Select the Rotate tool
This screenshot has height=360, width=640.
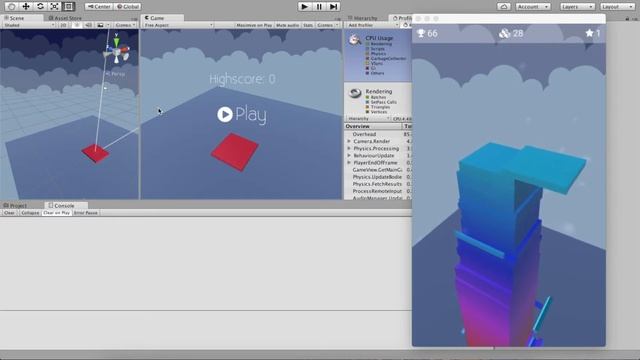tap(40, 7)
